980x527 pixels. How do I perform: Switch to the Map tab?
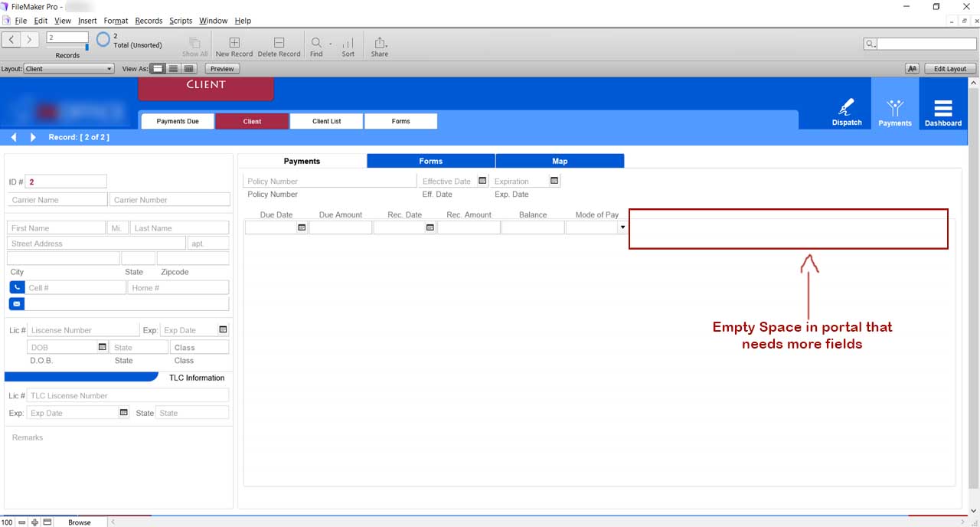pos(560,161)
